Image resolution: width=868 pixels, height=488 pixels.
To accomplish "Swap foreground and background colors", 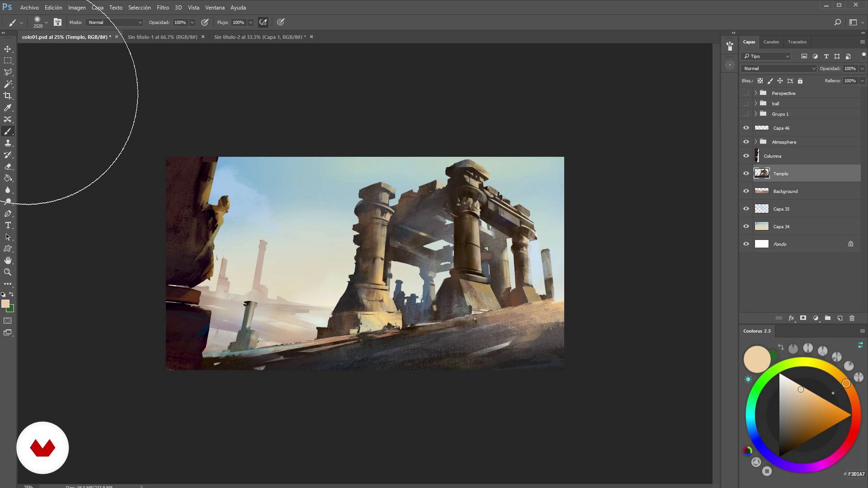I will tap(11, 294).
